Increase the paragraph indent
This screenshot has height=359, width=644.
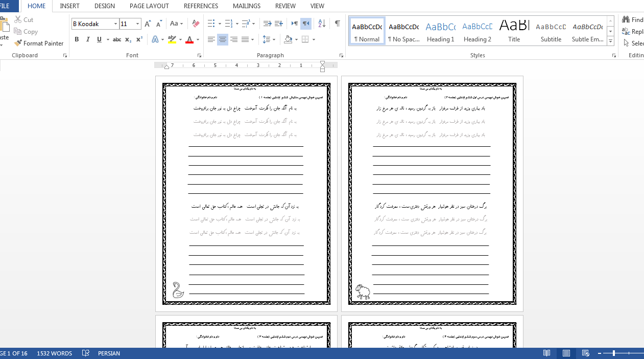[x=279, y=24]
